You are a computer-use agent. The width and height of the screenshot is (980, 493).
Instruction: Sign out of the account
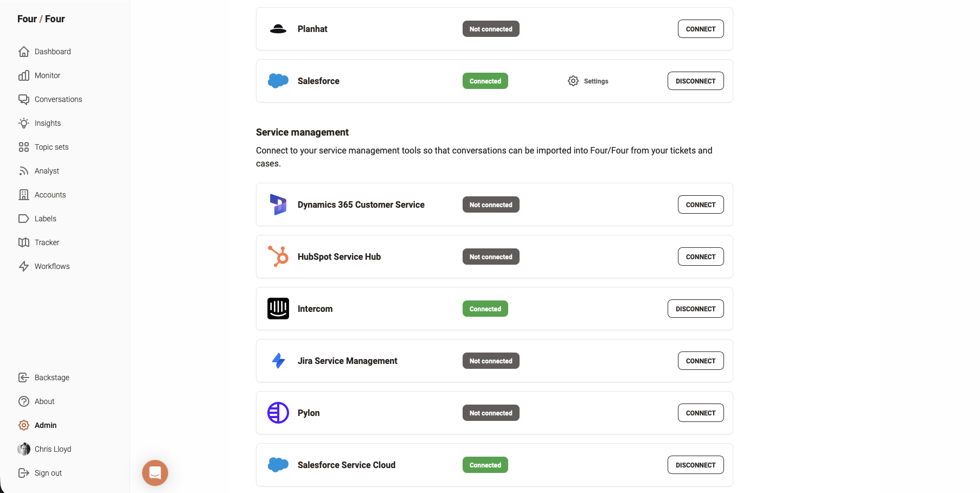tap(48, 473)
